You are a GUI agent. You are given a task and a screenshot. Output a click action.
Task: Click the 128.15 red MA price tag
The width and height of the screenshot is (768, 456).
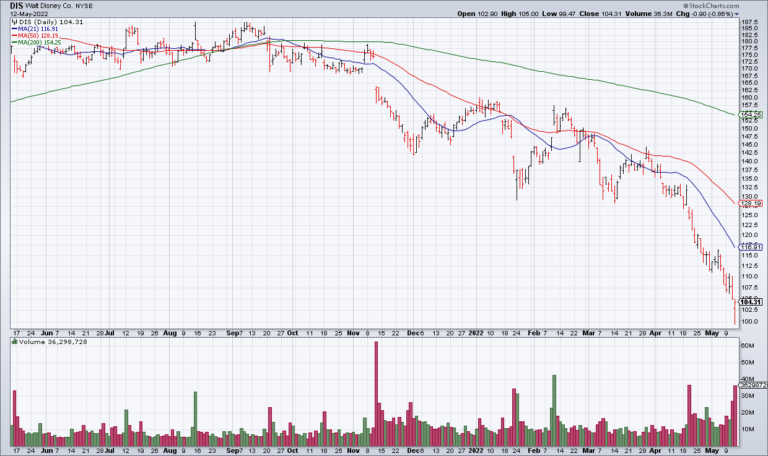tap(751, 203)
